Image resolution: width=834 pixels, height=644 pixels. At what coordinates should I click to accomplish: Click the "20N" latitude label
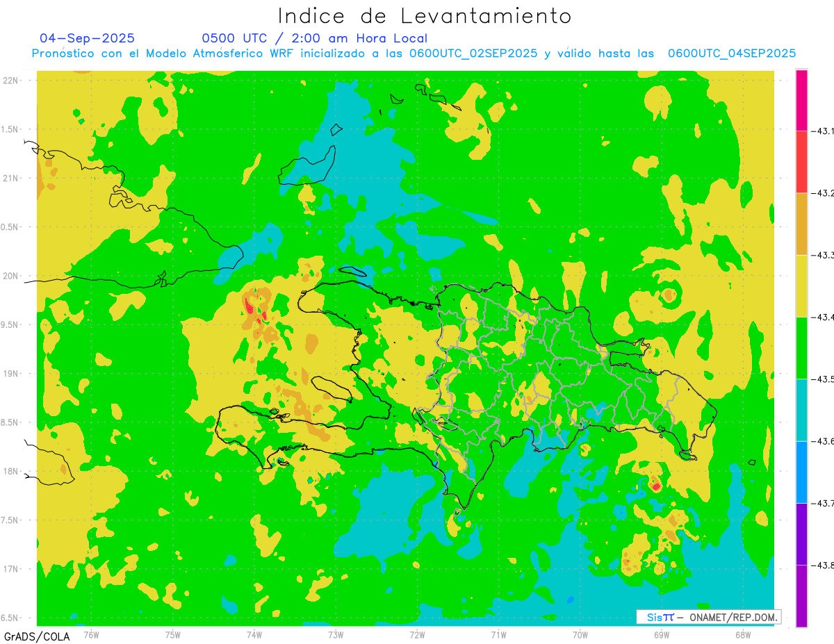tap(12, 276)
